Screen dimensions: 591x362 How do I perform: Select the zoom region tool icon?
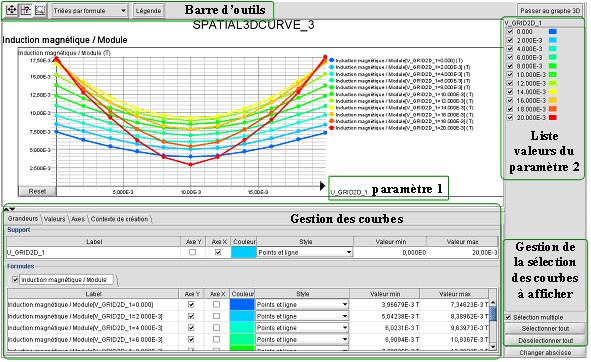(x=40, y=10)
